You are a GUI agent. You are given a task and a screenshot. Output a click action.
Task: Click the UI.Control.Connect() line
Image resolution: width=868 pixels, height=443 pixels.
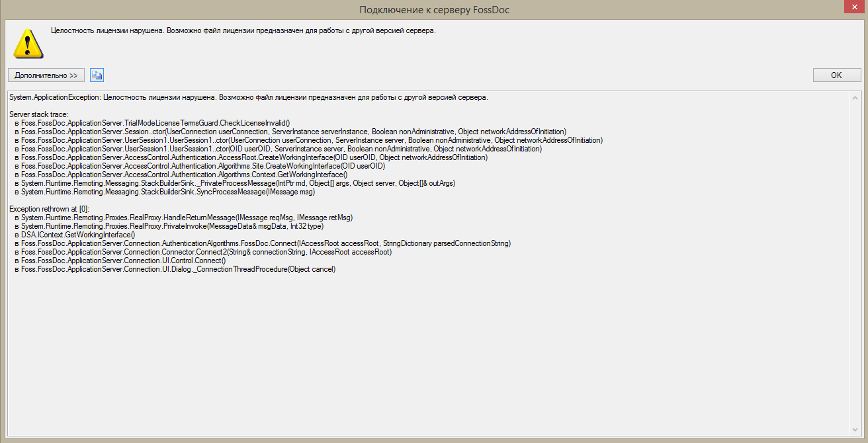point(120,261)
